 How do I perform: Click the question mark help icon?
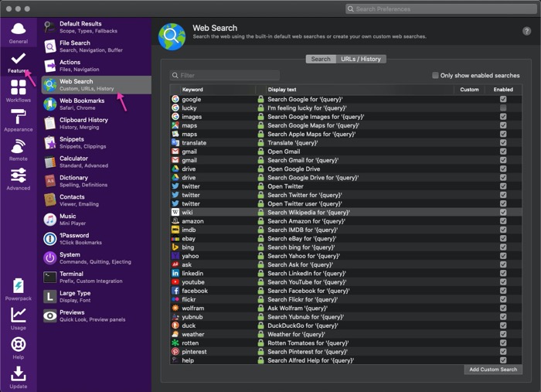[526, 31]
